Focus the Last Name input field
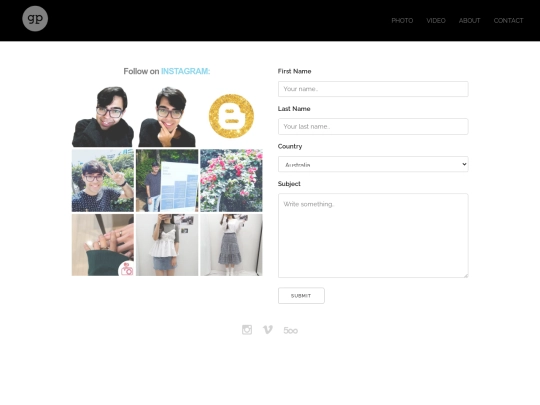 (x=373, y=126)
